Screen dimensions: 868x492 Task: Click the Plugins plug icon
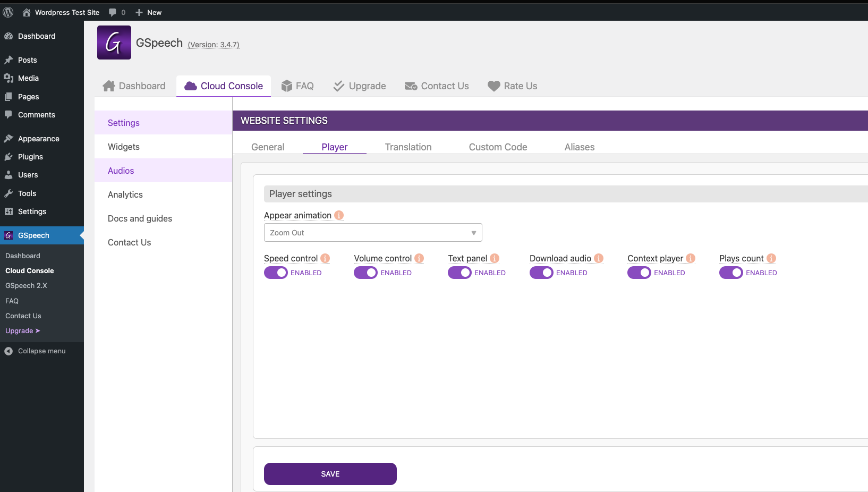pyautogui.click(x=8, y=157)
